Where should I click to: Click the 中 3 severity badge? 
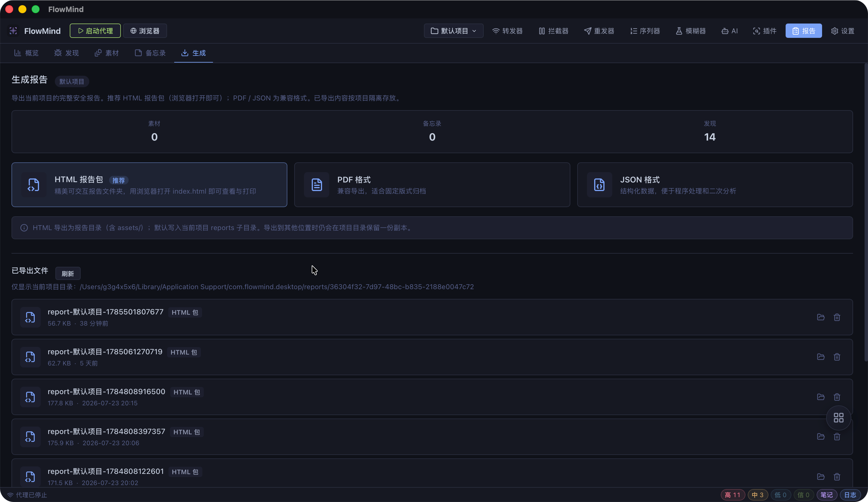757,495
